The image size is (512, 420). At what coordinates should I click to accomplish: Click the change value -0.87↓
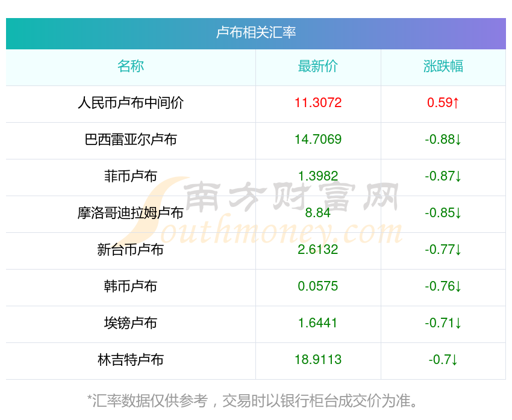(x=443, y=176)
